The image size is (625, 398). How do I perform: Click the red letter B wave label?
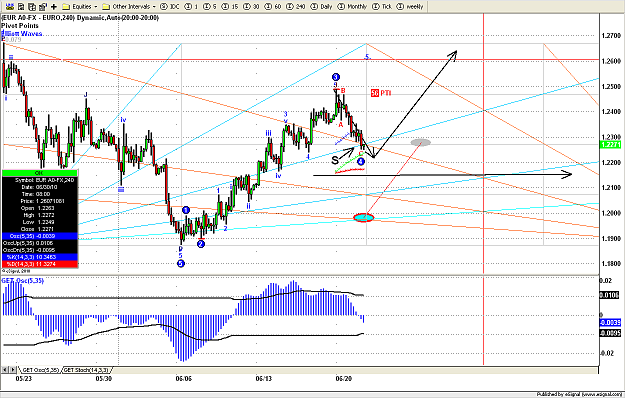[343, 91]
